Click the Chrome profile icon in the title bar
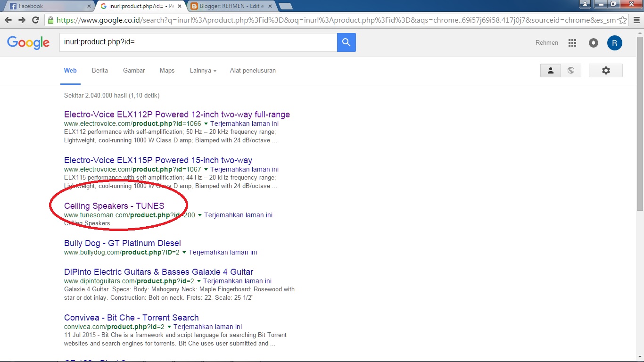 [585, 4]
